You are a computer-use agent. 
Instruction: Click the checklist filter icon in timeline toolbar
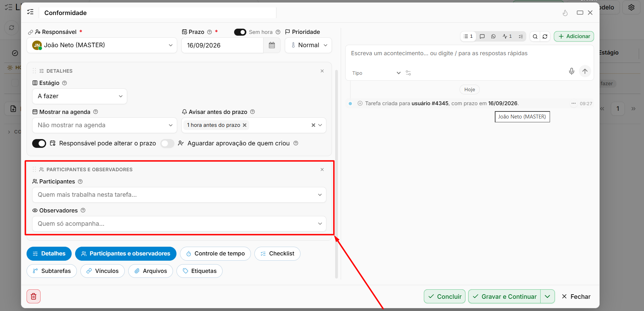coord(521,36)
